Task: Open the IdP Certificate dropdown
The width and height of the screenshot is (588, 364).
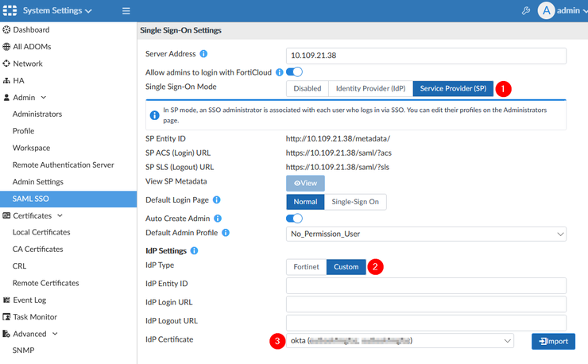Action: coord(400,341)
